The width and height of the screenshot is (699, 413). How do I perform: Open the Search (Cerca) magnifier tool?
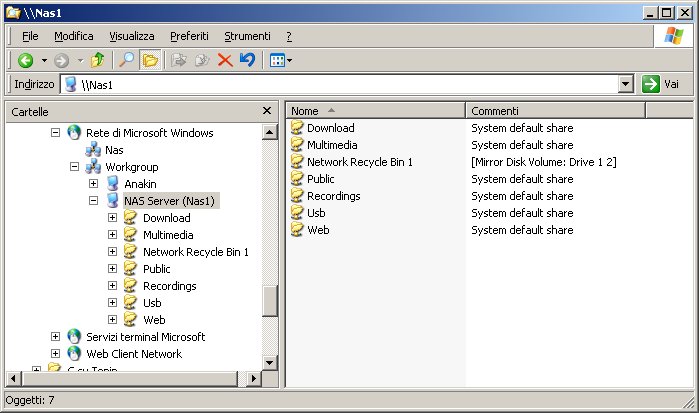tap(126, 60)
